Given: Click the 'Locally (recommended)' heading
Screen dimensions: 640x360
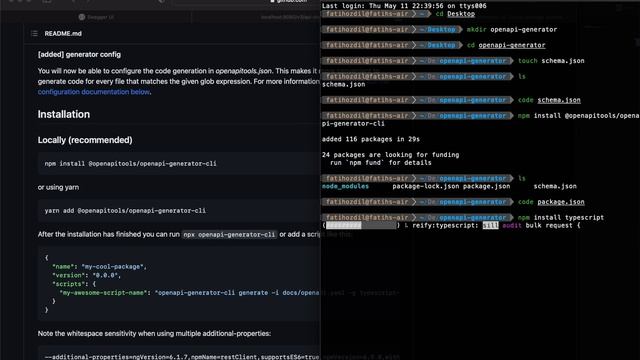Looking at the screenshot, I should pos(85,140).
